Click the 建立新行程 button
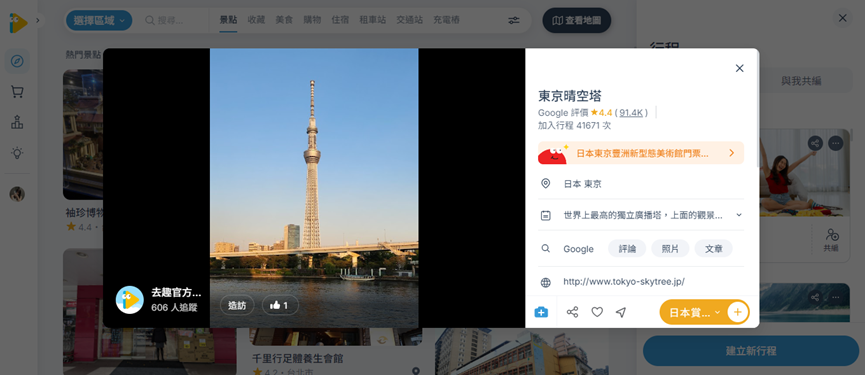This screenshot has height=375, width=865. point(751,351)
